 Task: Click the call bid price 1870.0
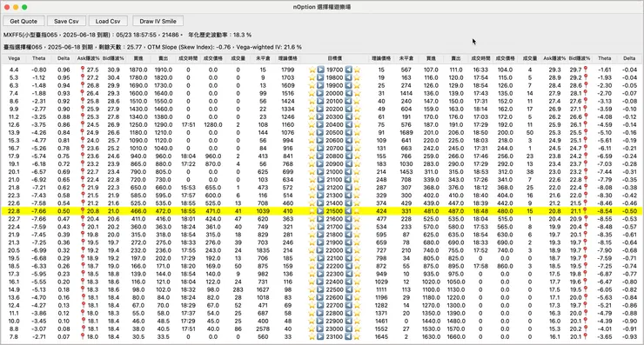point(138,70)
